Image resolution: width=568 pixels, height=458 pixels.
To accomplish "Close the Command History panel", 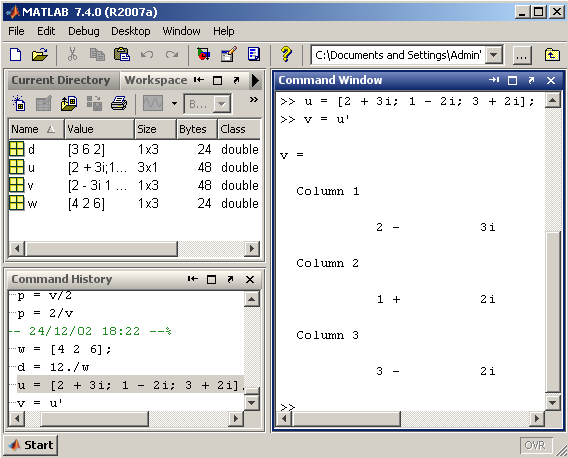I will tap(250, 279).
